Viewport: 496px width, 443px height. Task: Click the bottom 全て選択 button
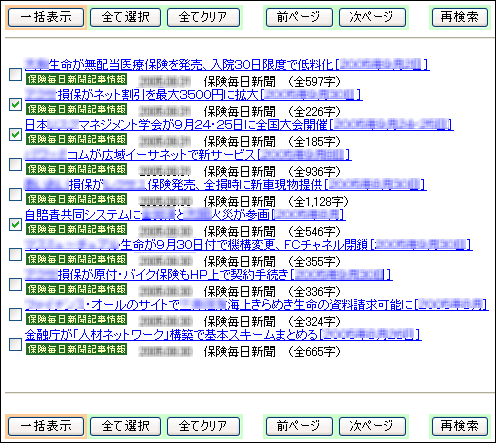(x=126, y=426)
